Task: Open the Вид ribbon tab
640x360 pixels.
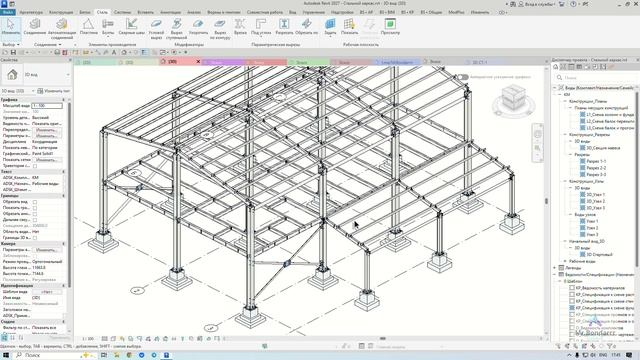Action: [292, 12]
